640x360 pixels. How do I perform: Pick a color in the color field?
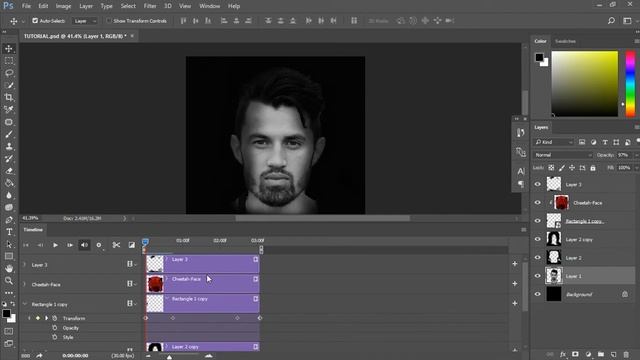pyautogui.click(x=585, y=84)
